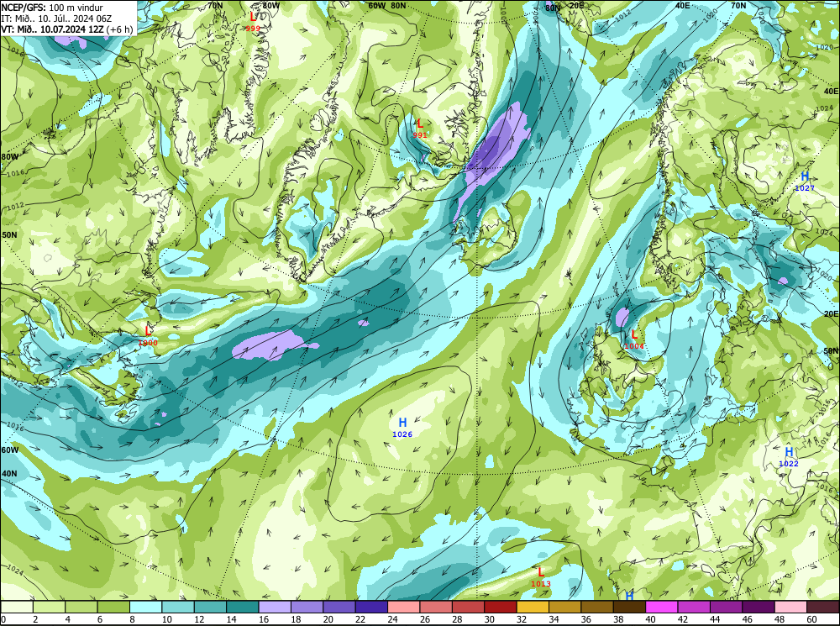Image resolution: width=840 pixels, height=626 pixels.
Task: Pick the 24–26 light pink legend swatch
Action: 404,607
